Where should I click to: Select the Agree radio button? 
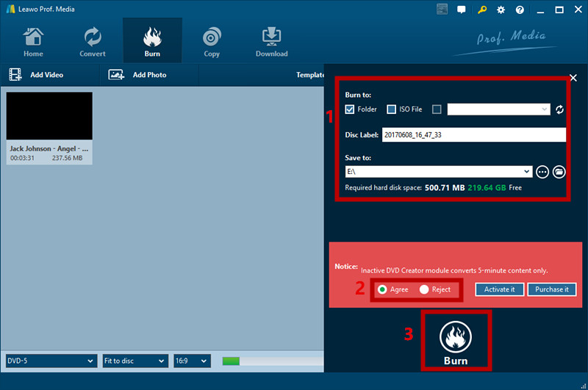(382, 289)
